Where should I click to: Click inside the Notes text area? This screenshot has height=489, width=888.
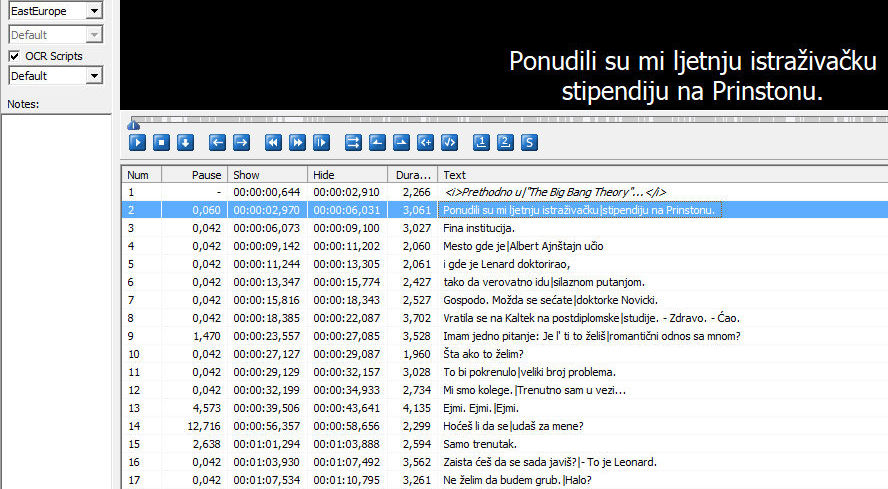pyautogui.click(x=56, y=300)
